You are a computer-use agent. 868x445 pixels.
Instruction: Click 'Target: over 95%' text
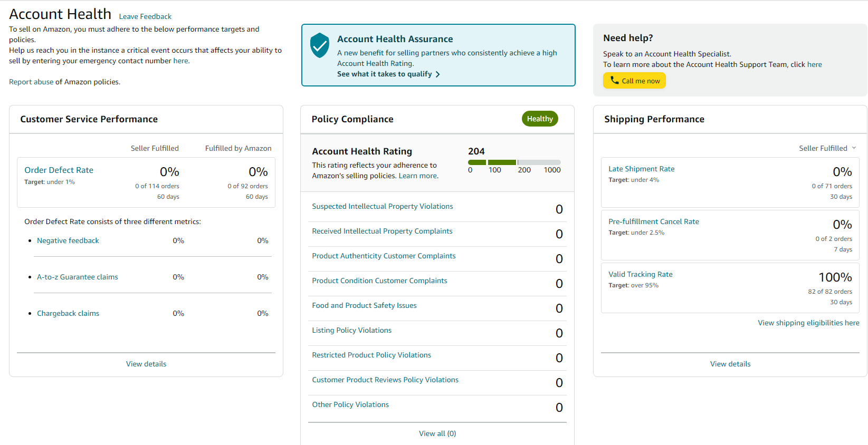point(634,285)
